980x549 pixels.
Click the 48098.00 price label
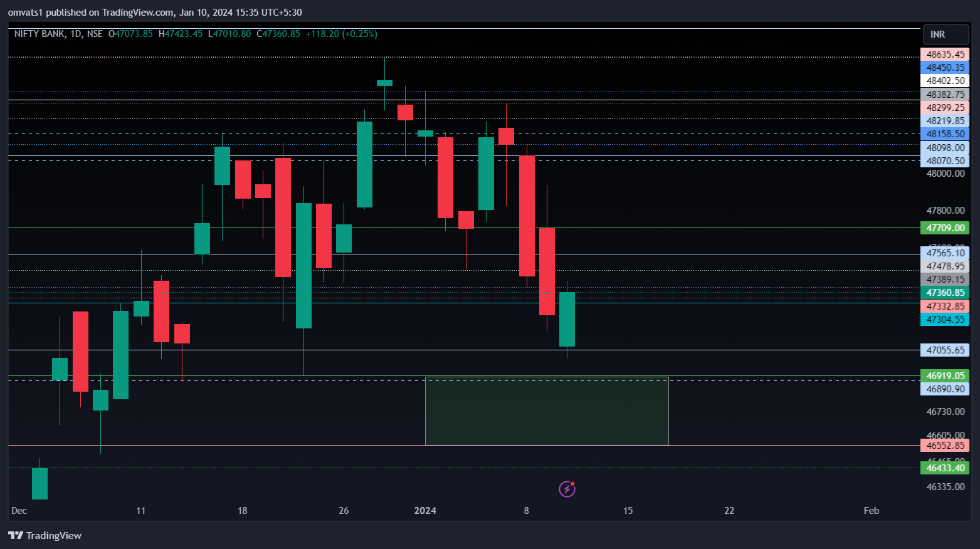[945, 148]
